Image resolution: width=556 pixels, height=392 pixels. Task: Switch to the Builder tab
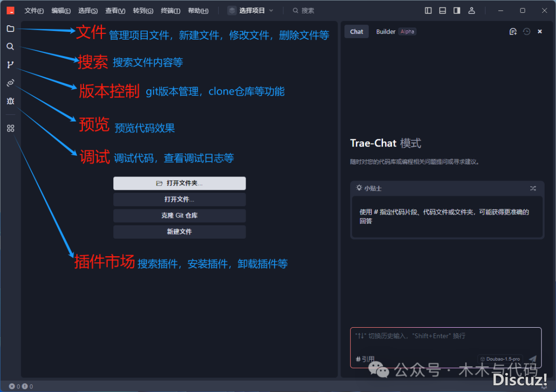[386, 31]
